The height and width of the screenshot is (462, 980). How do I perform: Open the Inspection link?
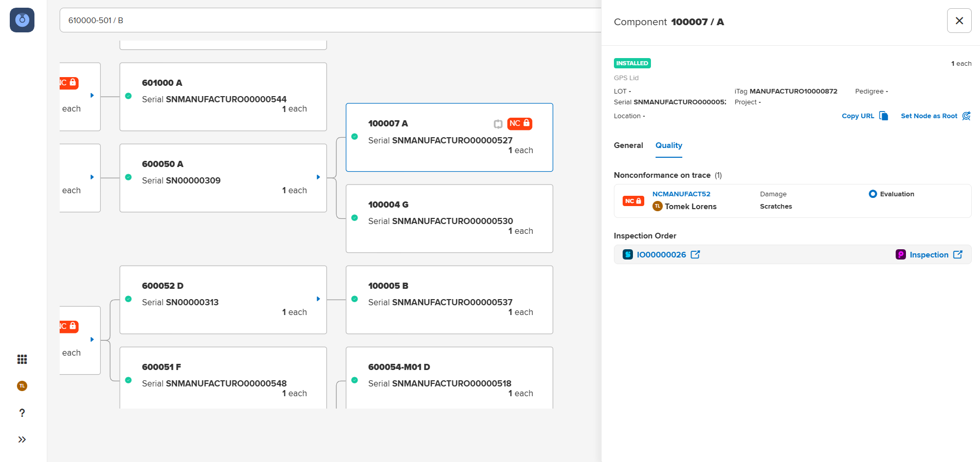929,254
